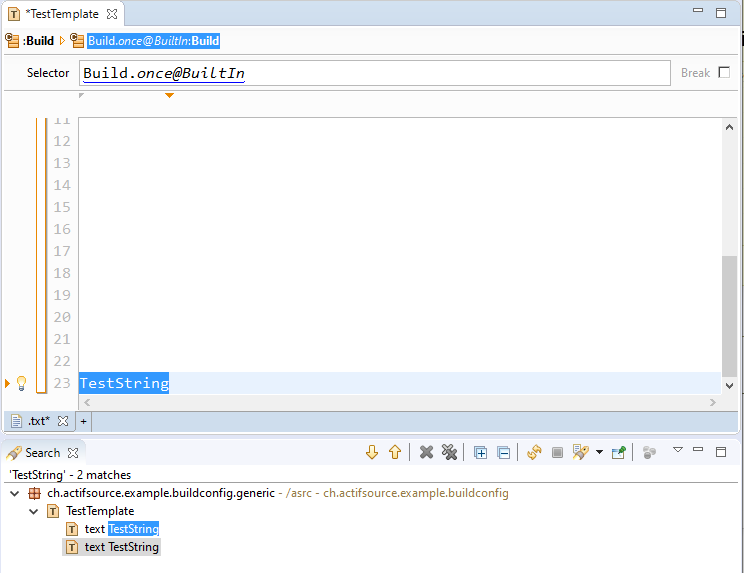744x573 pixels.
Task: Click the horizontal scrollbar right arrow
Action: click(x=712, y=402)
